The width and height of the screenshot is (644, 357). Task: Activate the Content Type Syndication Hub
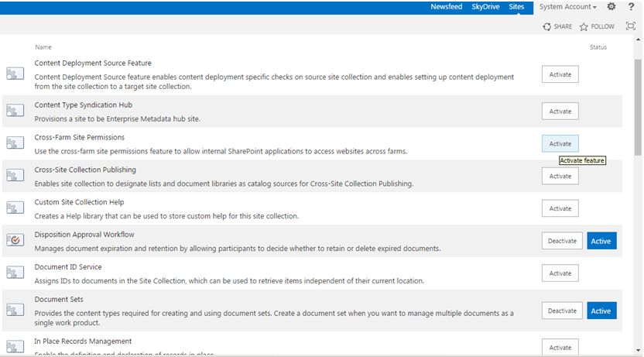coord(560,112)
